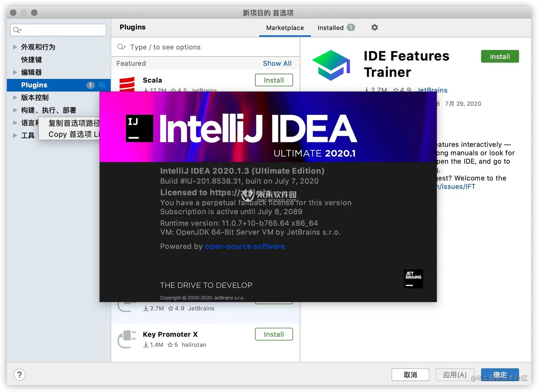The width and height of the screenshot is (538, 392).
Task: Choose Copy 首选项 Link from the context menu
Action: tap(69, 134)
